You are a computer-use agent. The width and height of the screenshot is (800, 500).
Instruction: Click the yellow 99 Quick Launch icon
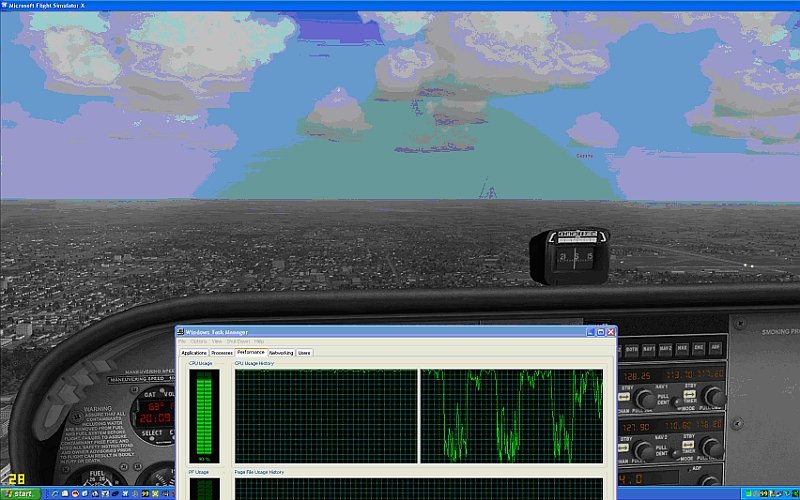(x=145, y=493)
